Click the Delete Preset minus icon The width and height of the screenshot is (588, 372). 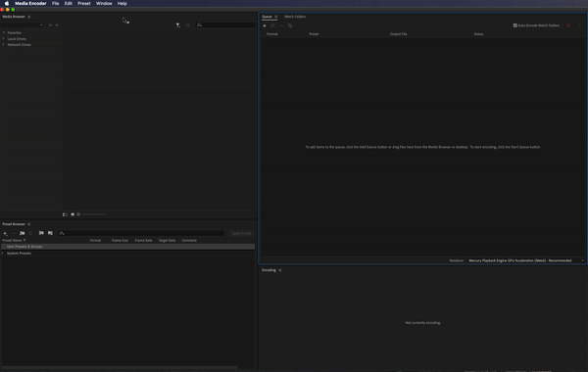[x=13, y=233]
